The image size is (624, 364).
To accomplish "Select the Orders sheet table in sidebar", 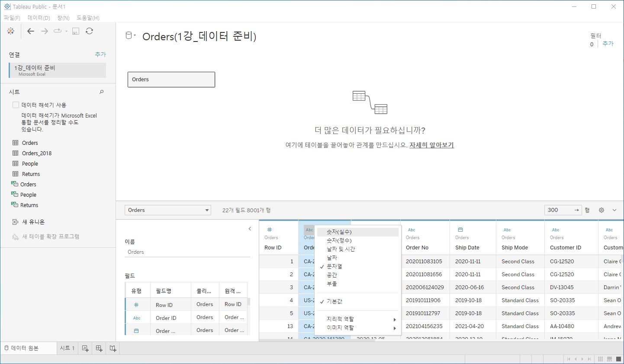I will point(30,143).
